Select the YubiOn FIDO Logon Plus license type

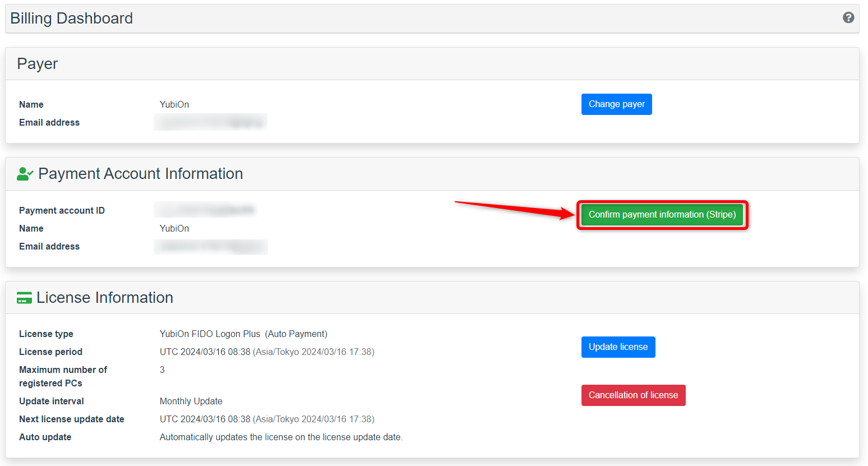pos(243,334)
